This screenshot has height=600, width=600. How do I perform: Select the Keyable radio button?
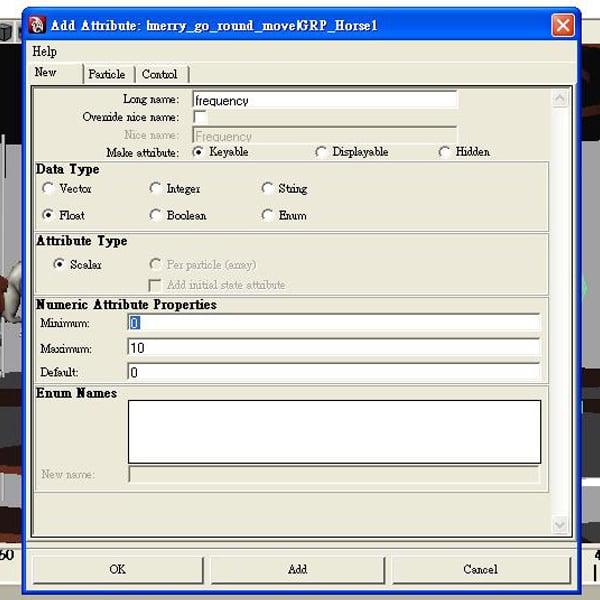[198, 152]
